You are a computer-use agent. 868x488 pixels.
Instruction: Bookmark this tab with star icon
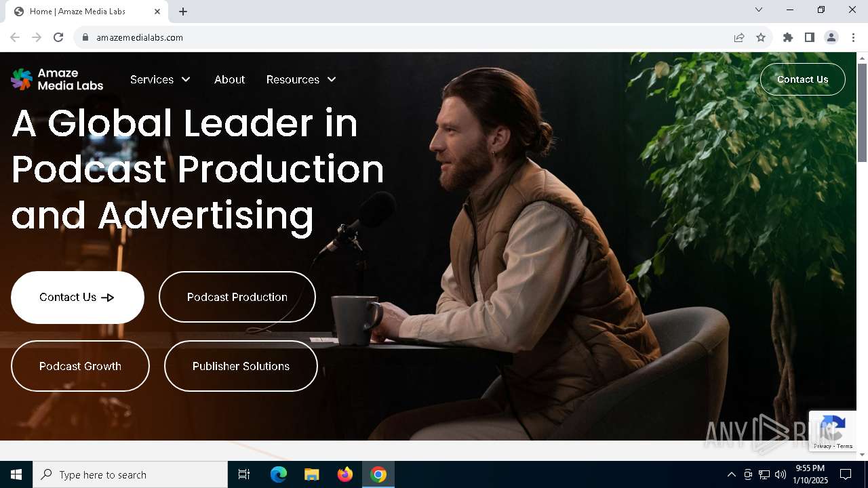(761, 37)
